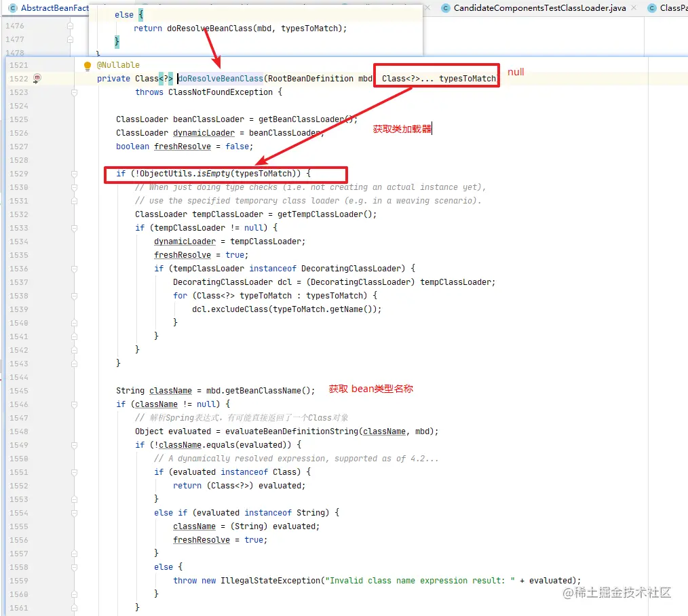This screenshot has height=616, width=688.
Task: Click DecoratingClassLoader after instanceof on line 1536
Action: [x=351, y=269]
